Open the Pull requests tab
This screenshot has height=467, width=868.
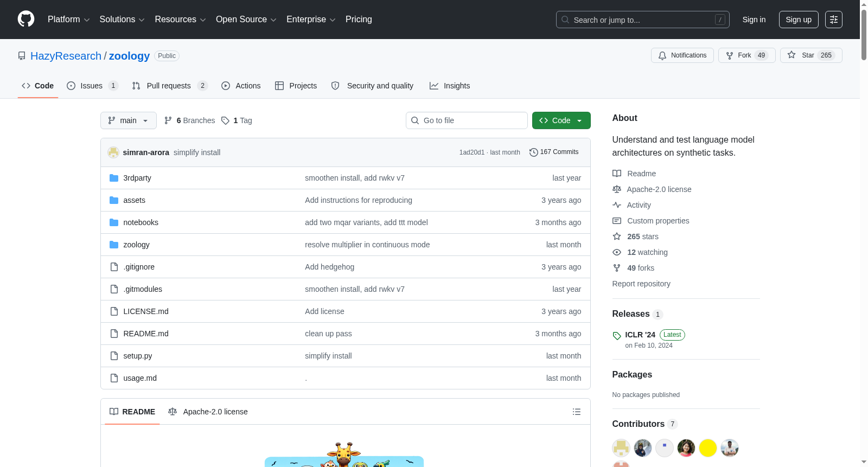pyautogui.click(x=170, y=86)
